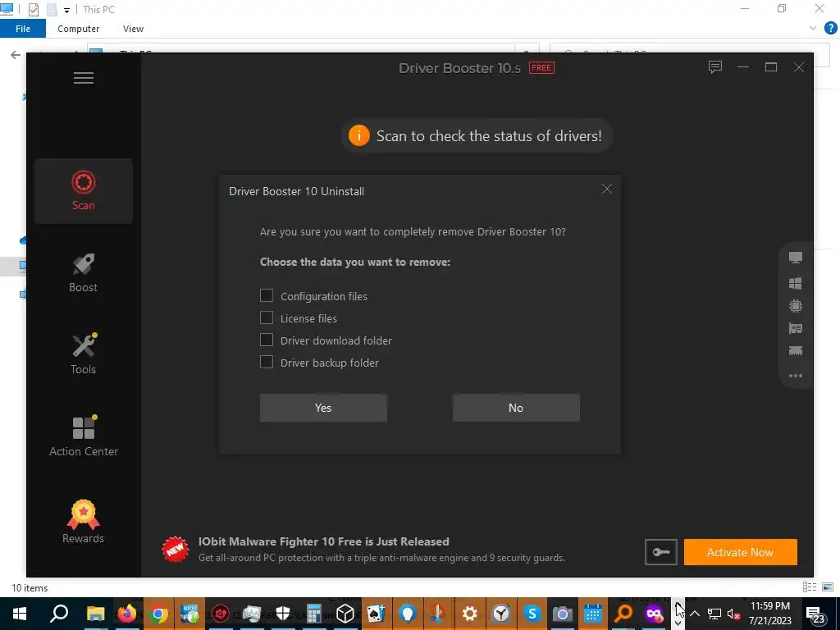Open the View tab in This PC window
840x630 pixels.
pos(133,29)
